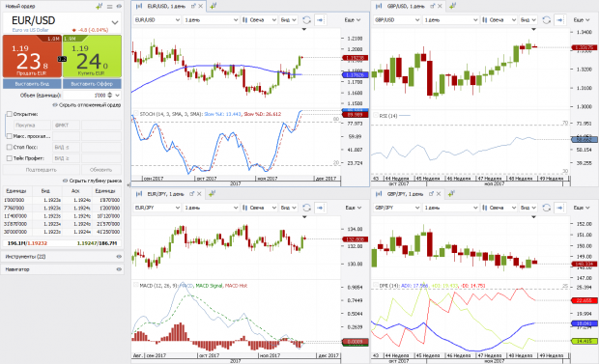The width and height of the screenshot is (599, 364).
Task: Enable the Stop Loss checkbox
Action: click(9, 147)
